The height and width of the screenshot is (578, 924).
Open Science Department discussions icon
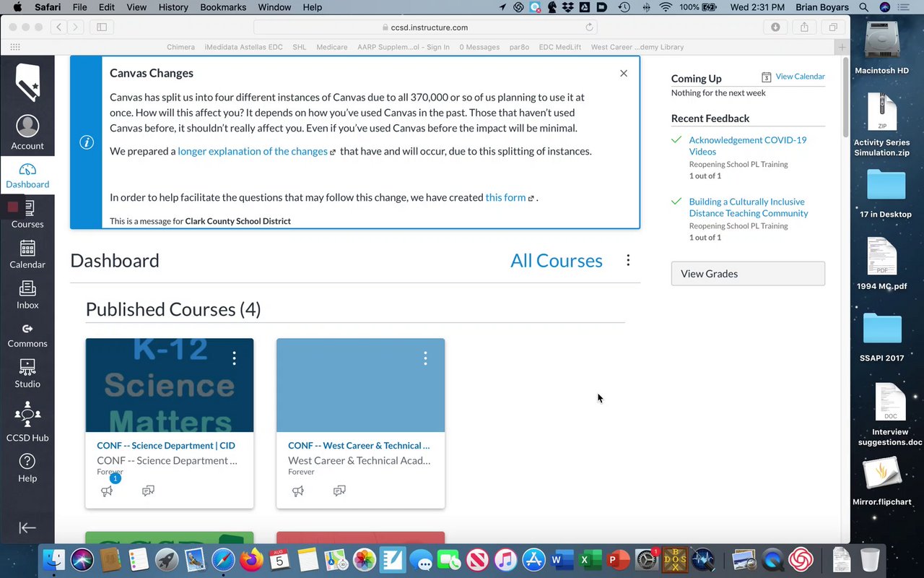click(148, 491)
